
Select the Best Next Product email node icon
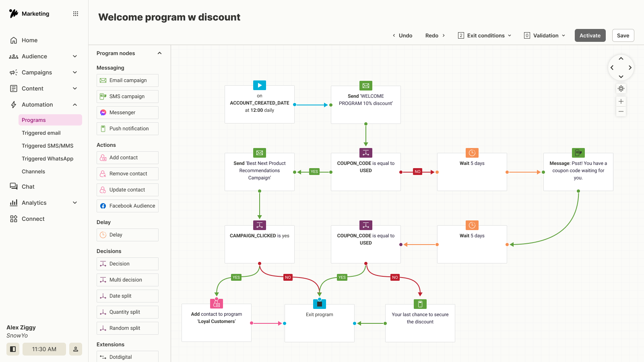(260, 153)
